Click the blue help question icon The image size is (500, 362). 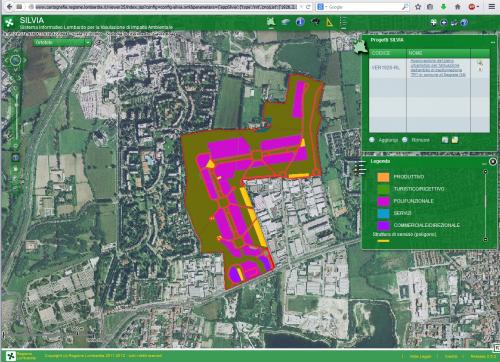point(464,22)
